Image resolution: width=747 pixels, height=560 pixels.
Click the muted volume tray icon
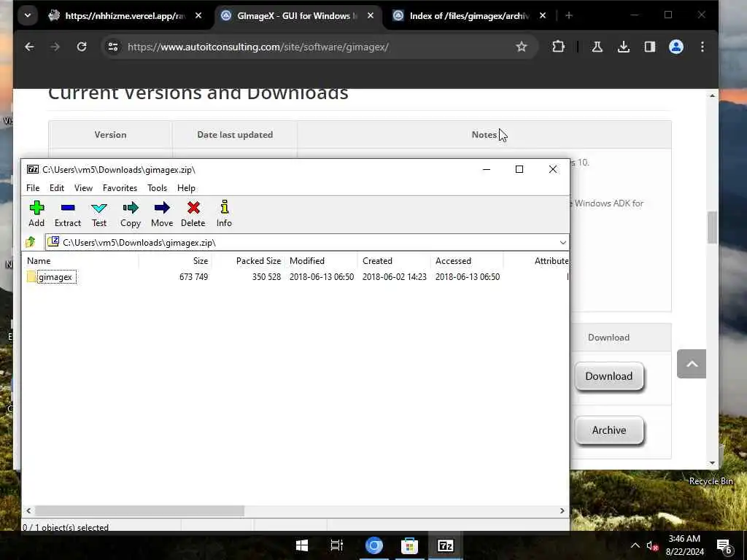point(652,545)
